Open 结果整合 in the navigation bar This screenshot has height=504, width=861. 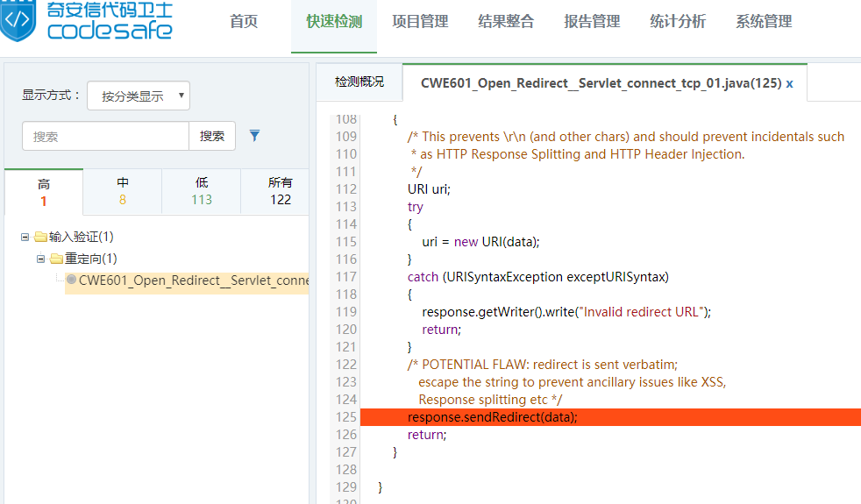coord(506,22)
